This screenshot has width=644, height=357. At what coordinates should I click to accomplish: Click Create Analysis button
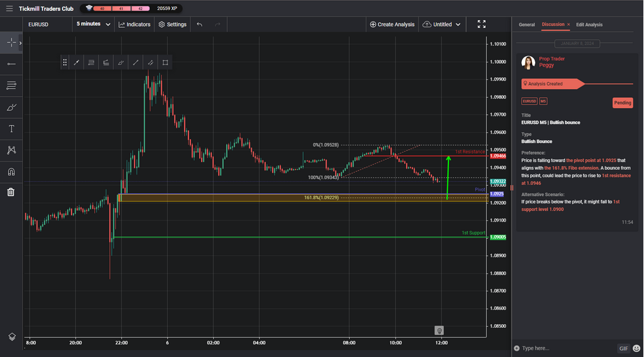pos(392,25)
